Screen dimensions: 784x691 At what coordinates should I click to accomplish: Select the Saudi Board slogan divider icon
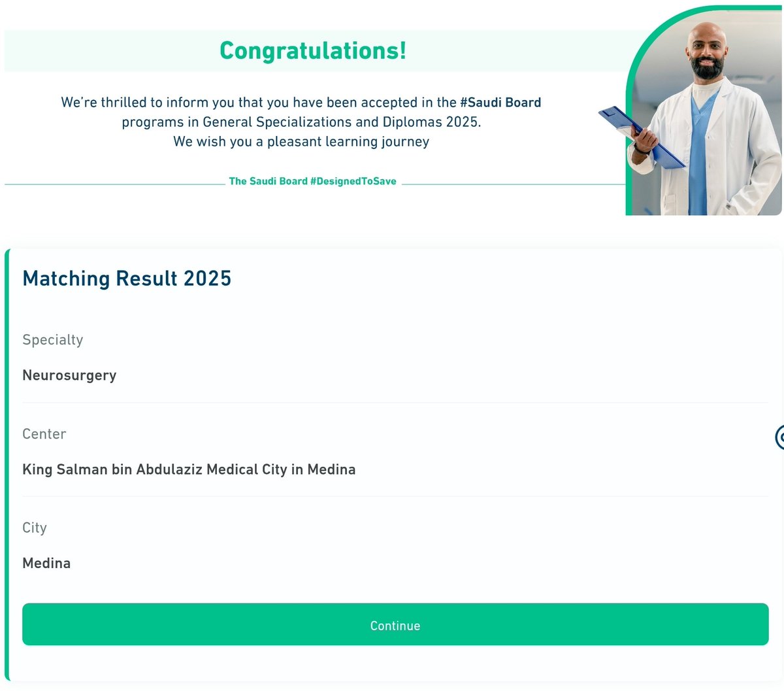(312, 181)
